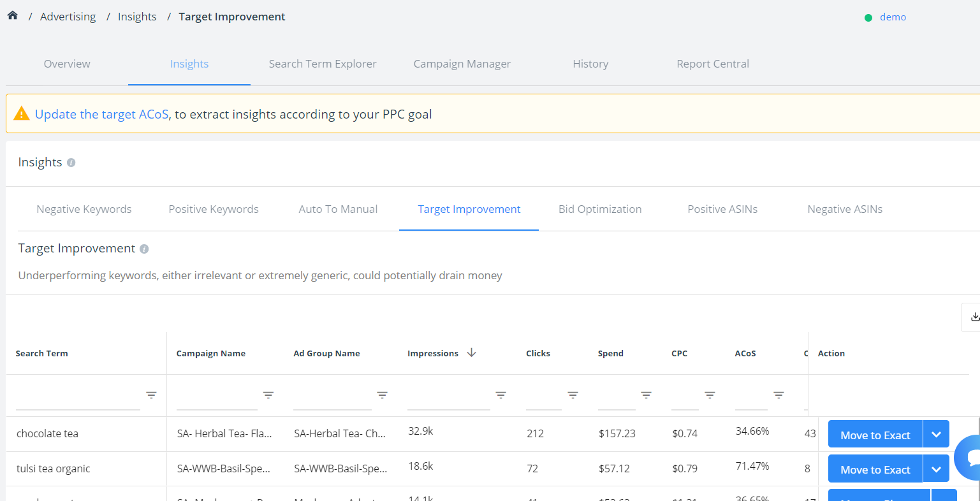Open the ACoS column filter icon
The width and height of the screenshot is (980, 501).
779,395
